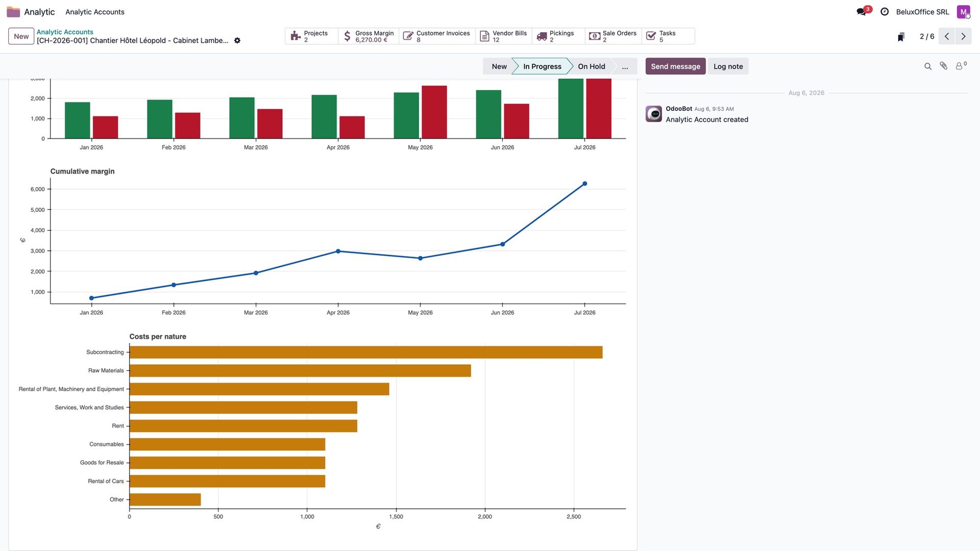
Task: Click Send message button
Action: point(675,66)
